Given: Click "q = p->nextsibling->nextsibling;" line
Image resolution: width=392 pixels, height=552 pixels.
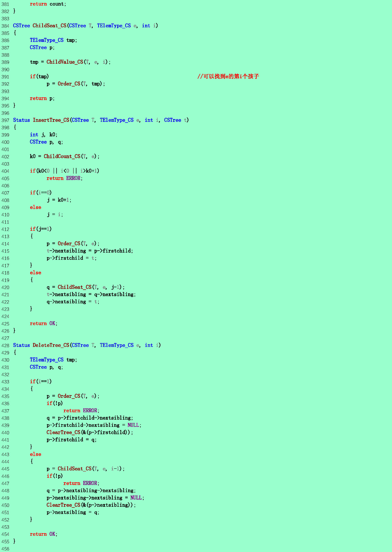Looking at the screenshot, I should pos(91,490).
